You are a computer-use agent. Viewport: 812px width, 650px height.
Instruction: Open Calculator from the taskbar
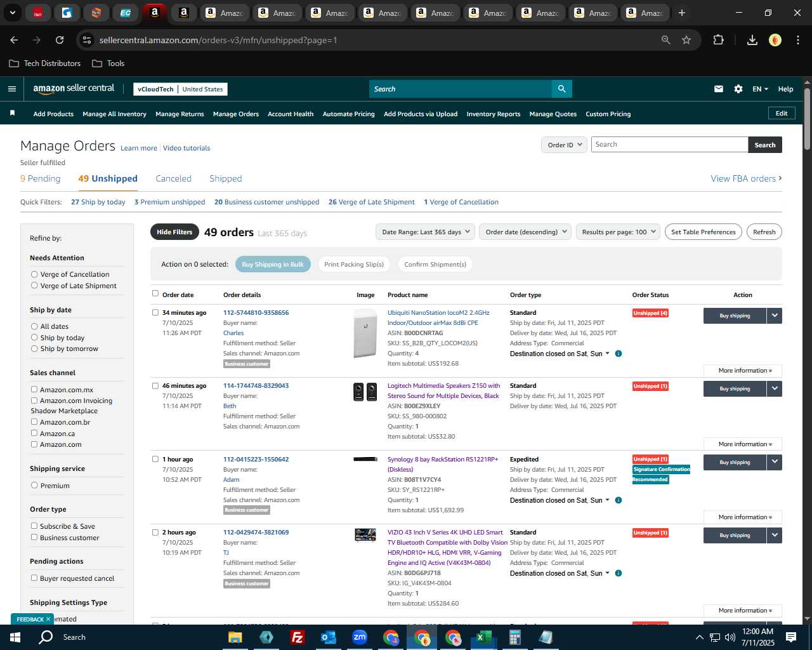point(514,637)
